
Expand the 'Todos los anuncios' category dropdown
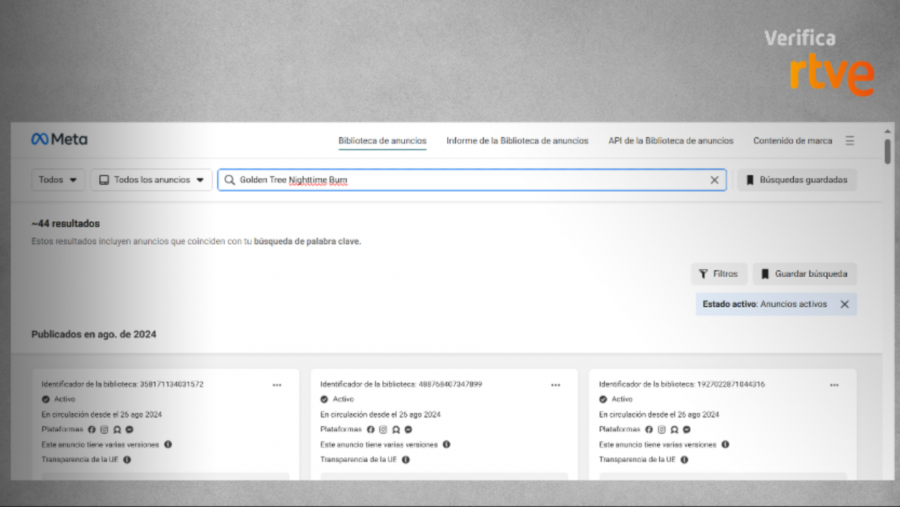[x=151, y=180]
